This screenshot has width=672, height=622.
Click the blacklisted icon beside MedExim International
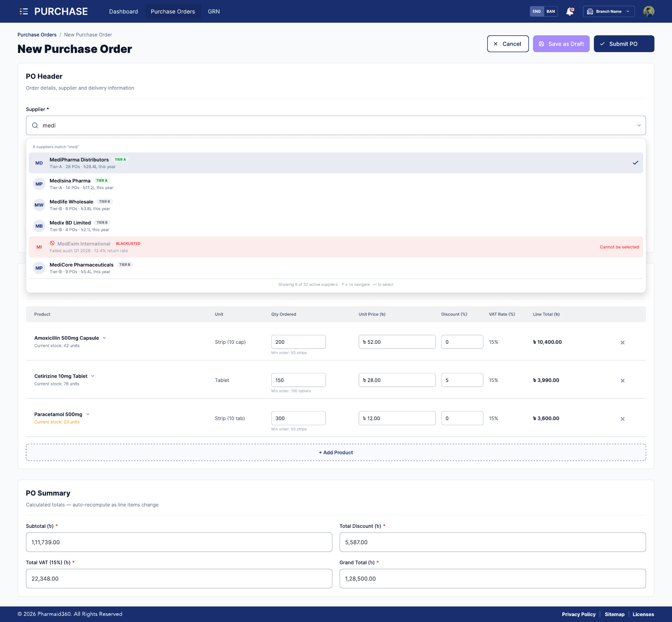[52, 243]
